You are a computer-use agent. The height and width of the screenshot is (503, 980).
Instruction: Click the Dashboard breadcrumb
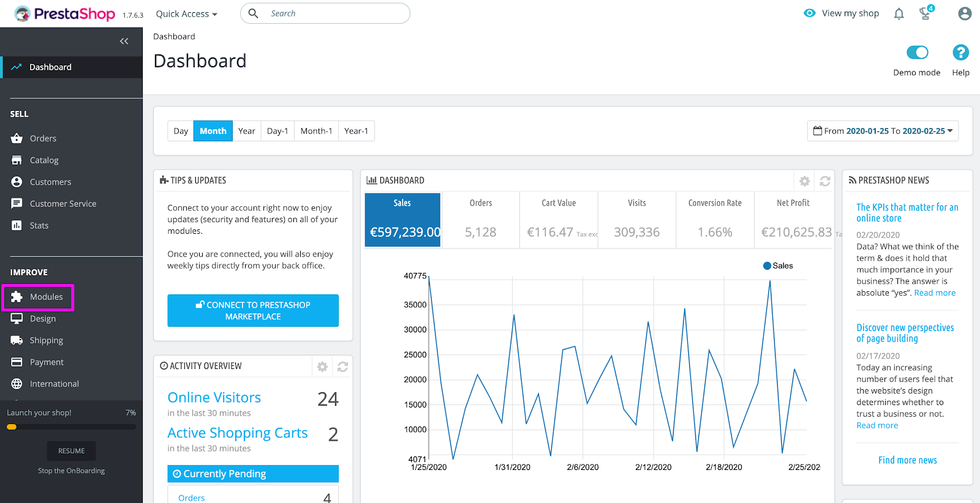(x=174, y=37)
